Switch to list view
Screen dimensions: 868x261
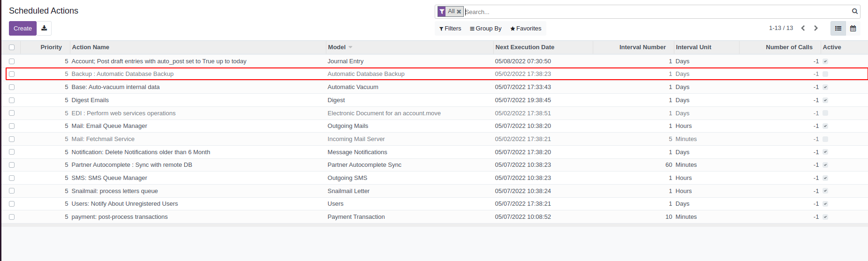838,28
